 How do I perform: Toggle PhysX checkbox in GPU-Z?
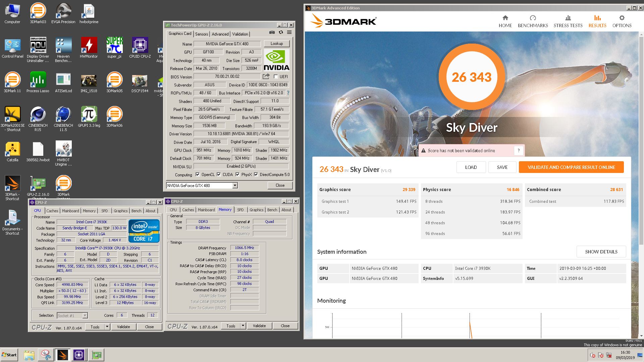point(237,175)
